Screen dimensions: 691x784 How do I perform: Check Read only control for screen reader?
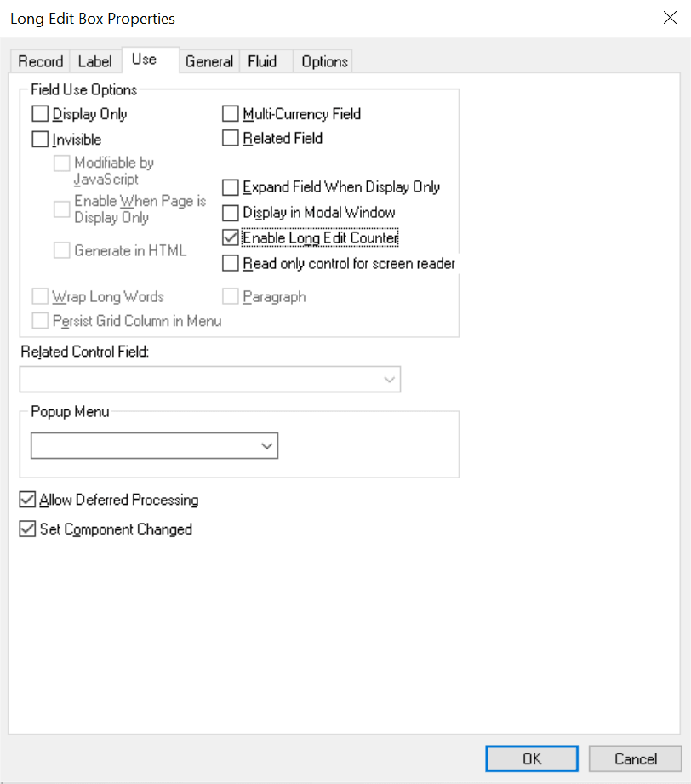pos(229,262)
